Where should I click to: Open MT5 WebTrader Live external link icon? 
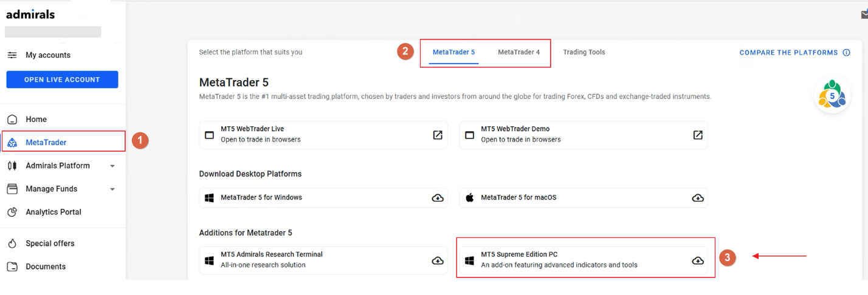438,135
